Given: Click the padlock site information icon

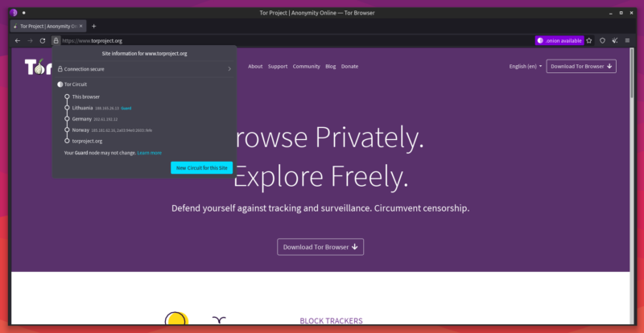Looking at the screenshot, I should click(56, 41).
